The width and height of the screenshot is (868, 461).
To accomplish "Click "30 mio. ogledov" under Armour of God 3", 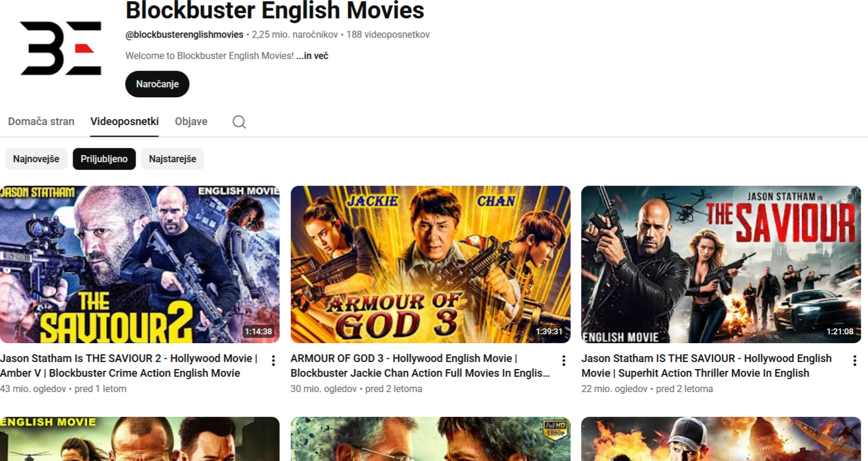I will pos(324,389).
